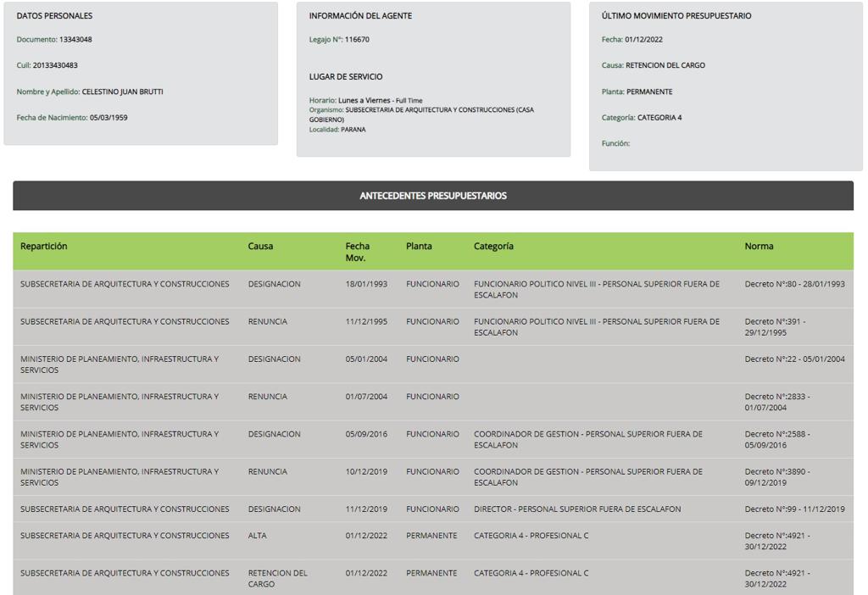Click the Último Movimiento Presupuestario title
The width and height of the screenshot is (868, 595).
point(676,16)
